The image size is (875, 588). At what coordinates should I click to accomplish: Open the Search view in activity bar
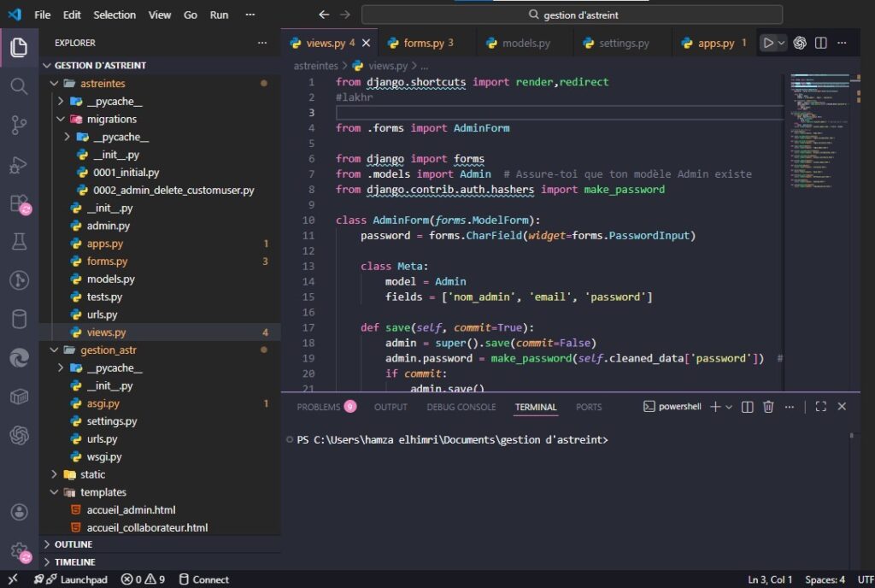coord(19,86)
